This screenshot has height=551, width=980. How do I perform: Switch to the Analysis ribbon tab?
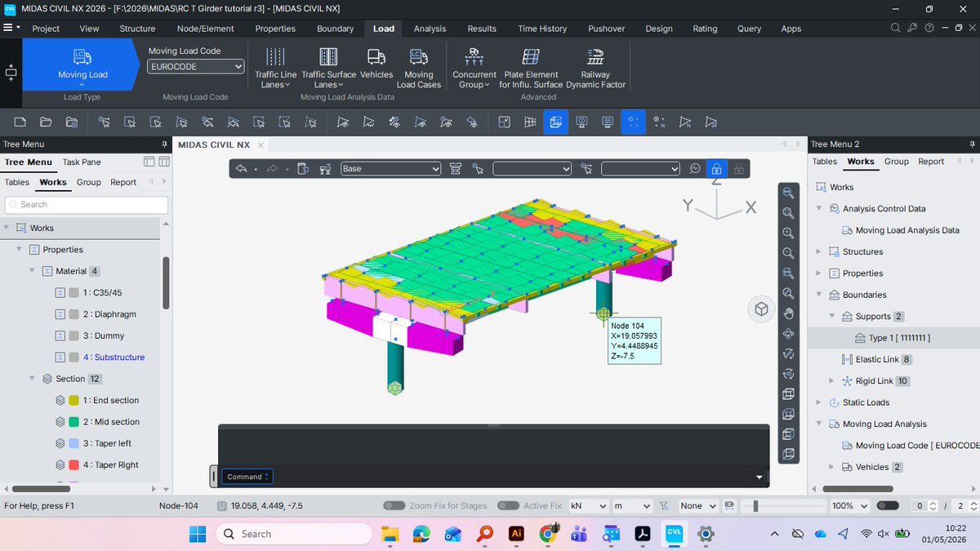point(430,29)
